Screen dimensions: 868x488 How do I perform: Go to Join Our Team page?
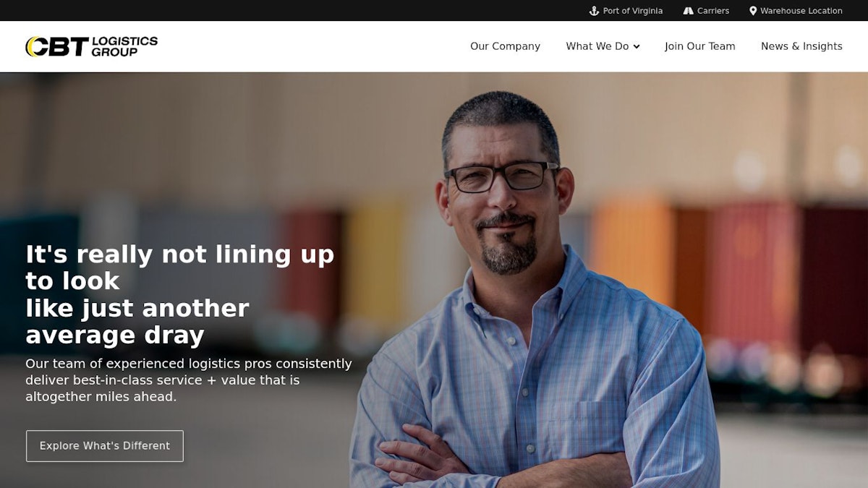pos(699,46)
